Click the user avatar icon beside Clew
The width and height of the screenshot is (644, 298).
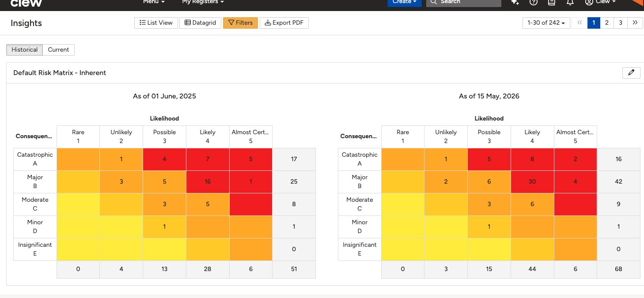589,2
